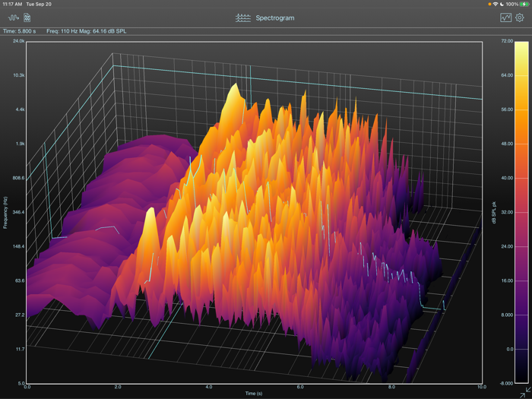Open the Spectrogram tool selector title

[x=274, y=17]
